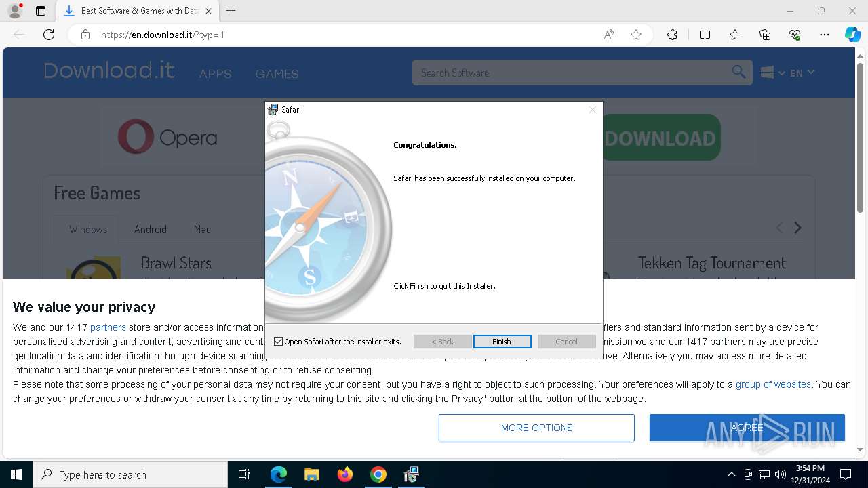Click the MORE OPTIONS button
This screenshot has height=488, width=868.
click(536, 428)
